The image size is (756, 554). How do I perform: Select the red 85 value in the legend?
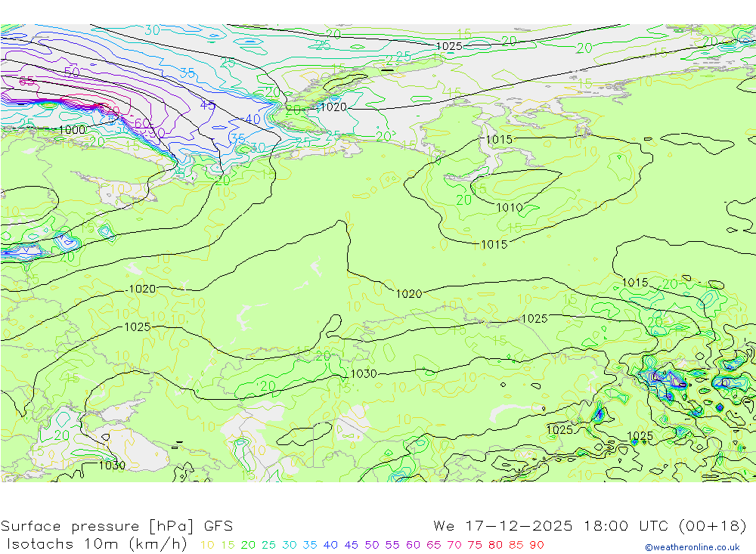516,546
